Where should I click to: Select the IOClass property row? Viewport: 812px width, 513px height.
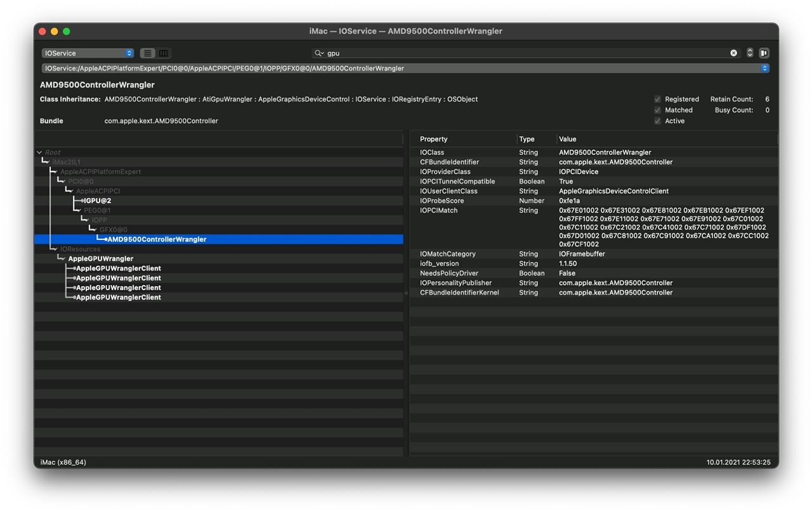coord(594,152)
